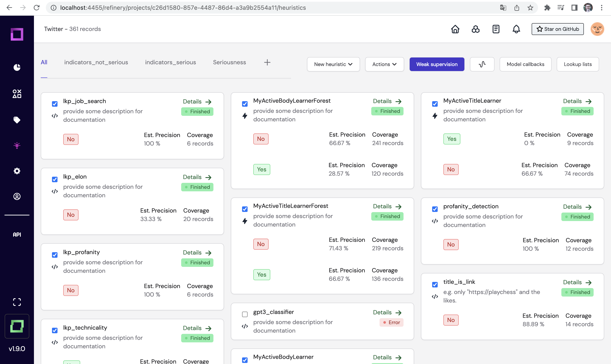Uncheck the lkp_job_search heuristic checkbox
The image size is (611, 364).
tap(55, 104)
